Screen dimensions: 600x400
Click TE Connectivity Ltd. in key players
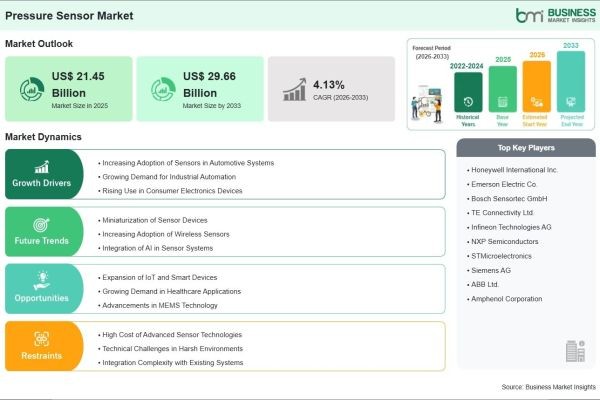pyautogui.click(x=500, y=213)
